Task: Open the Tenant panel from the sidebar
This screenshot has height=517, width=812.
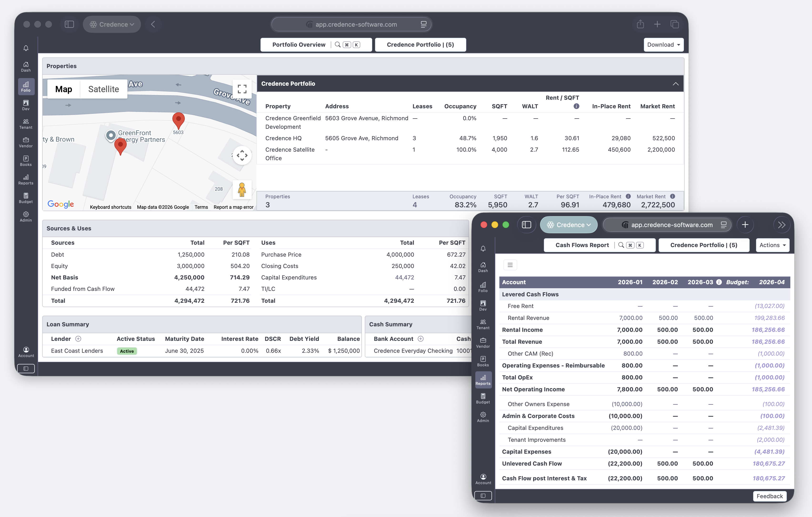Action: click(x=26, y=124)
